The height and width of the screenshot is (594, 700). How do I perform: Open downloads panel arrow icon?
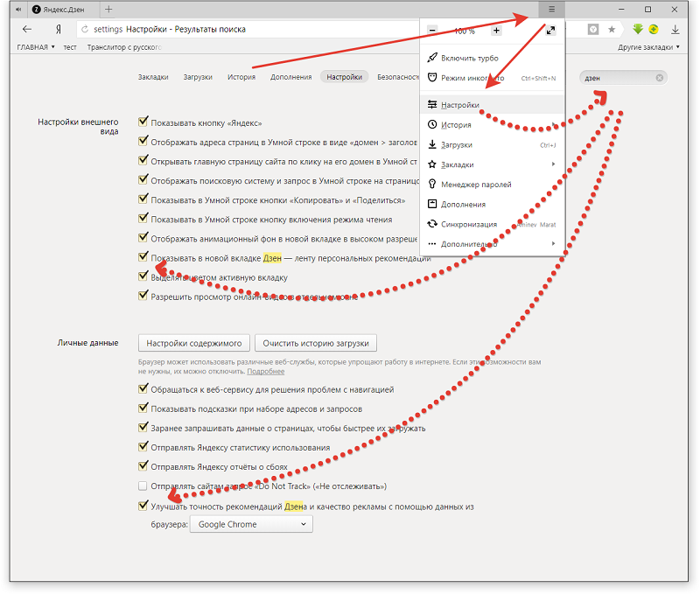[675, 30]
